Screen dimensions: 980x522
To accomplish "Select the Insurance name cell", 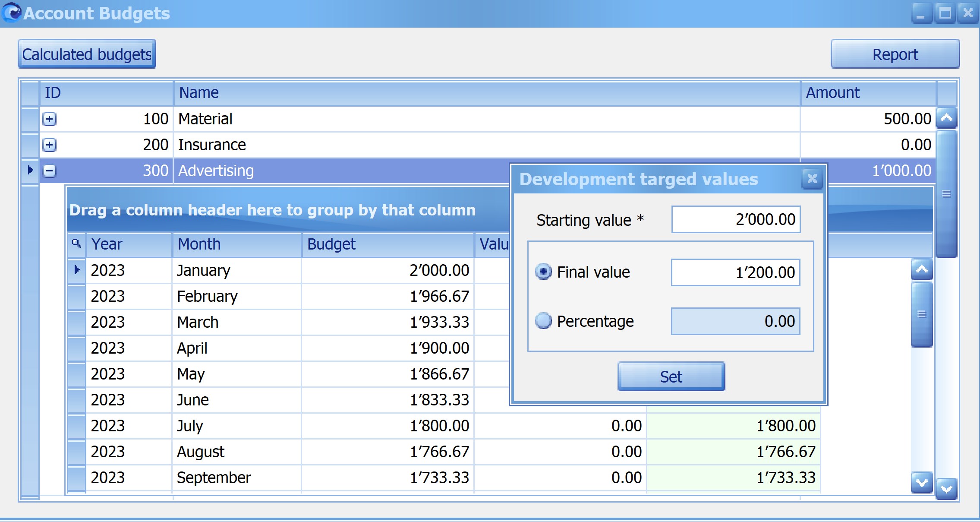I will pyautogui.click(x=487, y=145).
